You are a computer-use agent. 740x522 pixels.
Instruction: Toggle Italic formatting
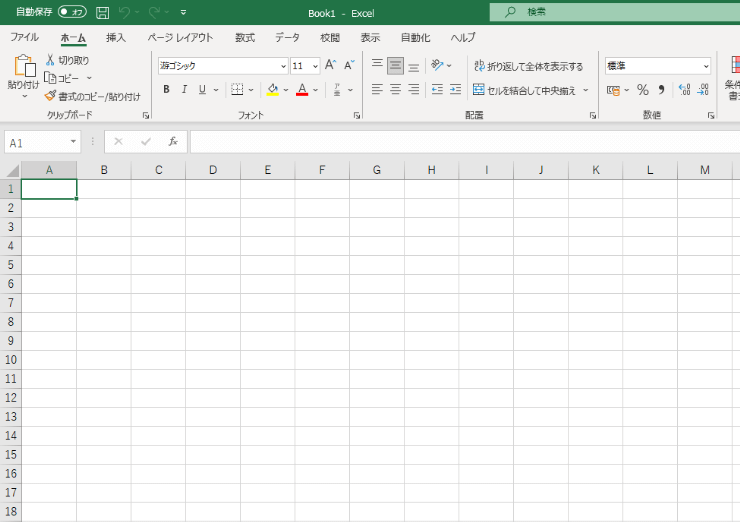(x=184, y=90)
